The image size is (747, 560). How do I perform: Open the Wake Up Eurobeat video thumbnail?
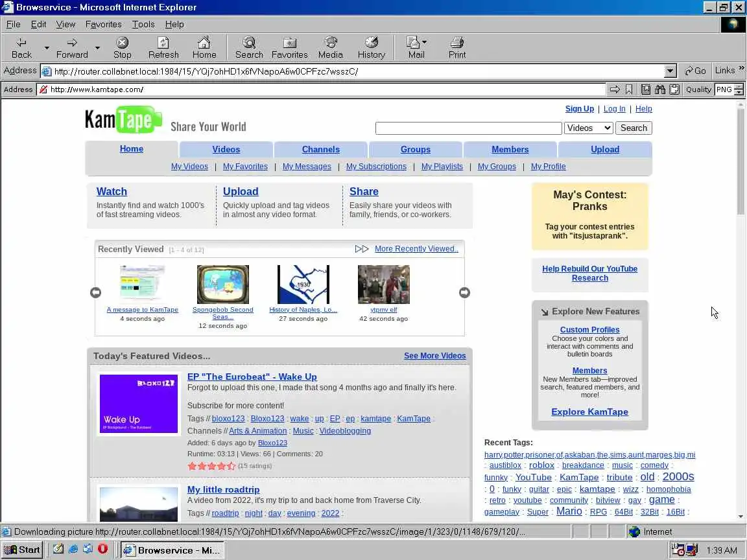coord(139,404)
